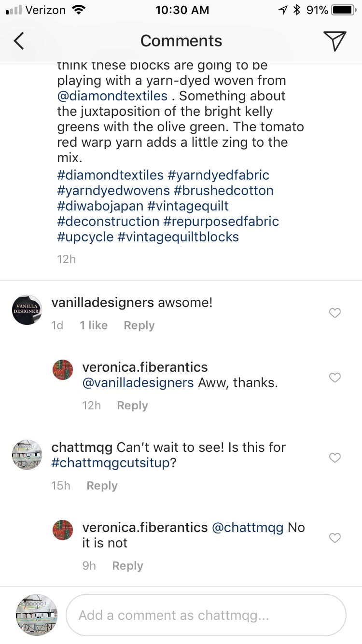
Task: Heart the "No it is not" reply
Action: 334,537
